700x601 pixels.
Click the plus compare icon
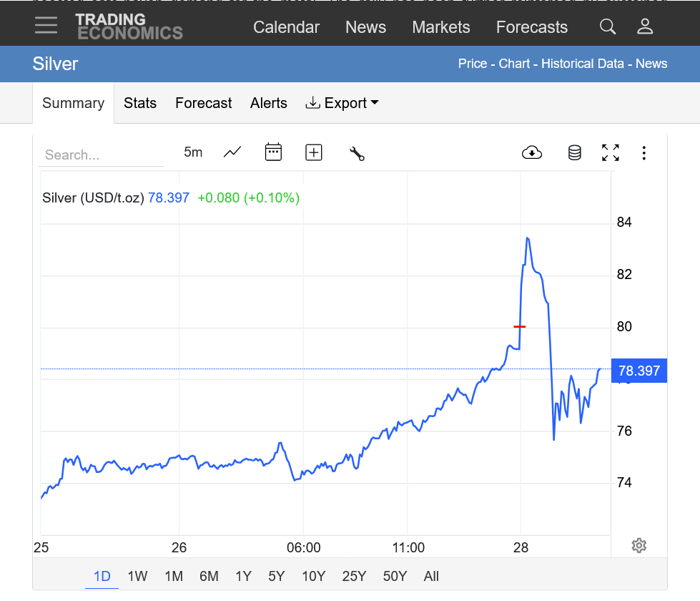(x=313, y=152)
